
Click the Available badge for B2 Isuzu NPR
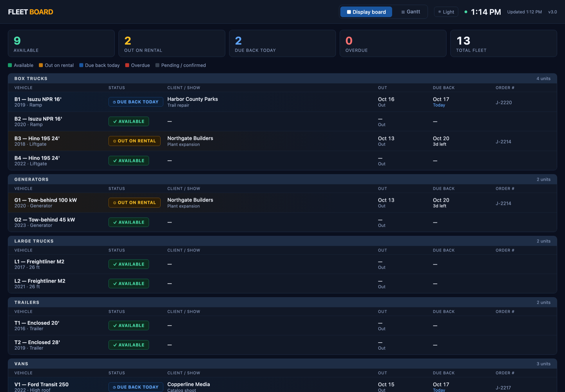[129, 121]
